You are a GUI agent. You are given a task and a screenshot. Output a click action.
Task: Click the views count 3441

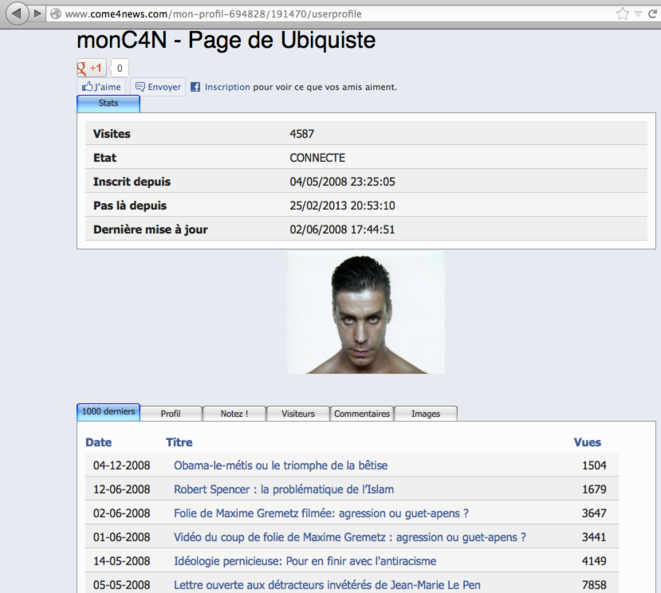(594, 537)
